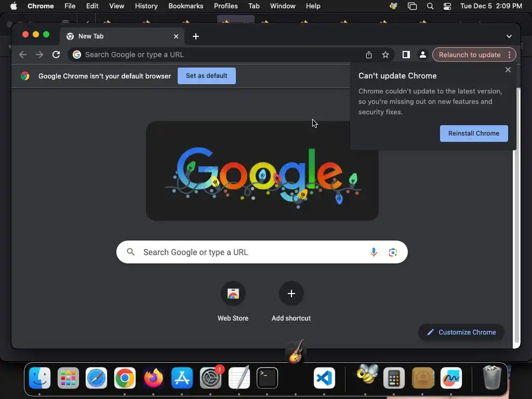The image size is (532, 399).
Task: Open Calculator from the Dock
Action: click(x=394, y=378)
